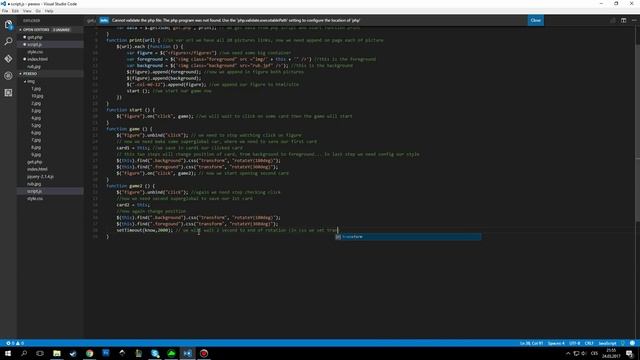
Task: Open File Explorer from the taskbar
Action: point(57,353)
